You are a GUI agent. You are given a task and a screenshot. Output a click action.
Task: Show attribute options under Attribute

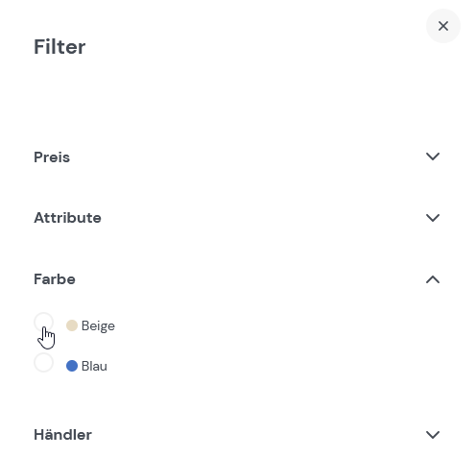[237, 218]
